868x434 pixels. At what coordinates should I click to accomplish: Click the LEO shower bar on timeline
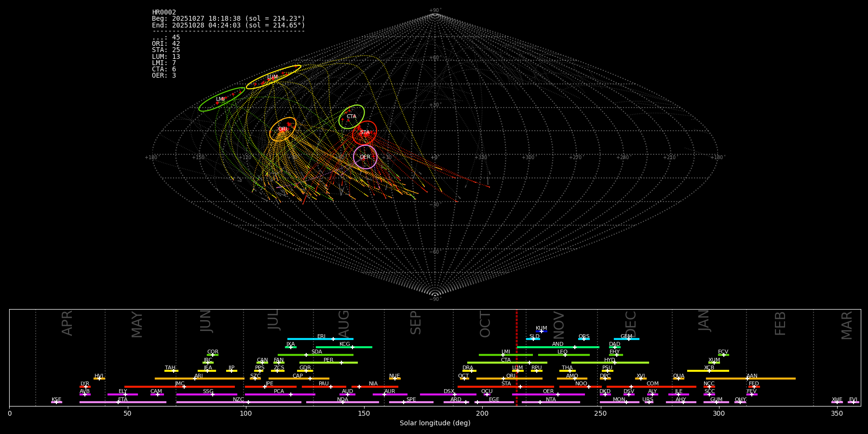(x=564, y=355)
